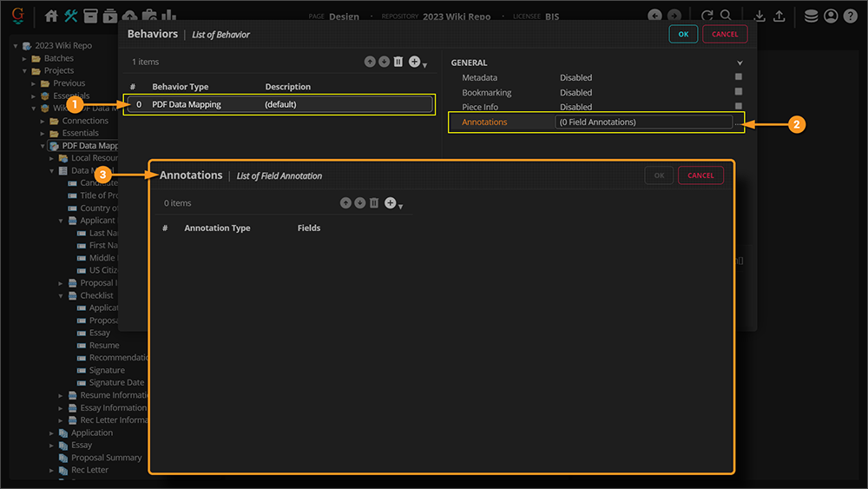Open the Design tools wrench icon
868x489 pixels.
[71, 16]
